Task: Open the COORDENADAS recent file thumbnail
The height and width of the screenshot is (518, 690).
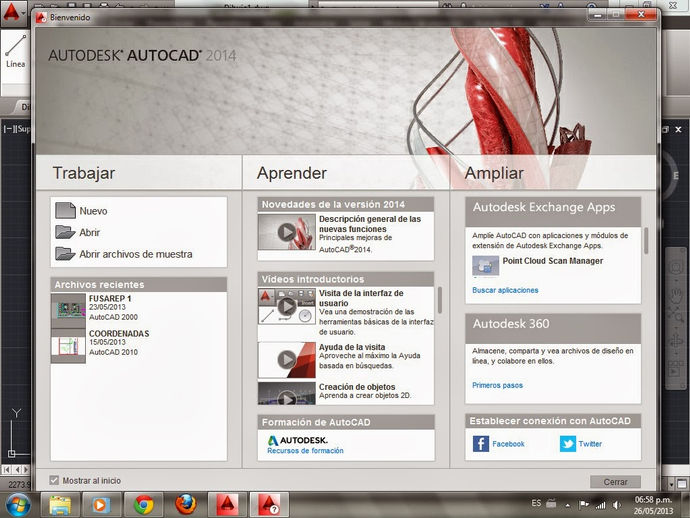Action: click(68, 346)
